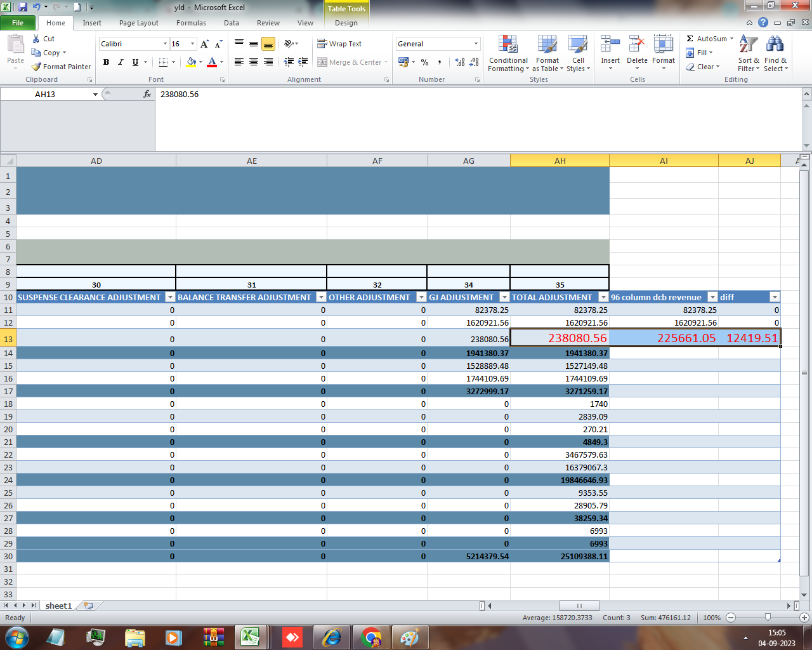This screenshot has height=650, width=812.
Task: Open Sort & Filter menu
Action: coord(749,53)
